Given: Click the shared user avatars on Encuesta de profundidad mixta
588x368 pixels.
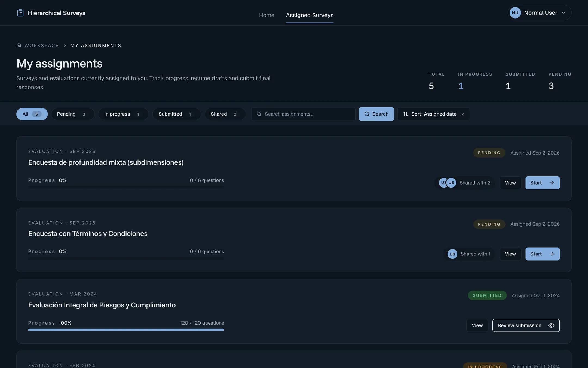Looking at the screenshot, I should click(447, 183).
